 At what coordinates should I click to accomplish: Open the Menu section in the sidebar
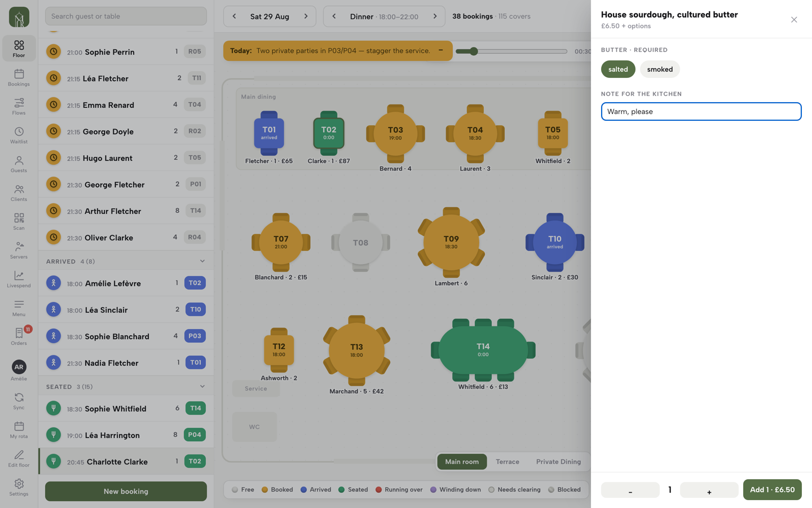[x=19, y=308]
